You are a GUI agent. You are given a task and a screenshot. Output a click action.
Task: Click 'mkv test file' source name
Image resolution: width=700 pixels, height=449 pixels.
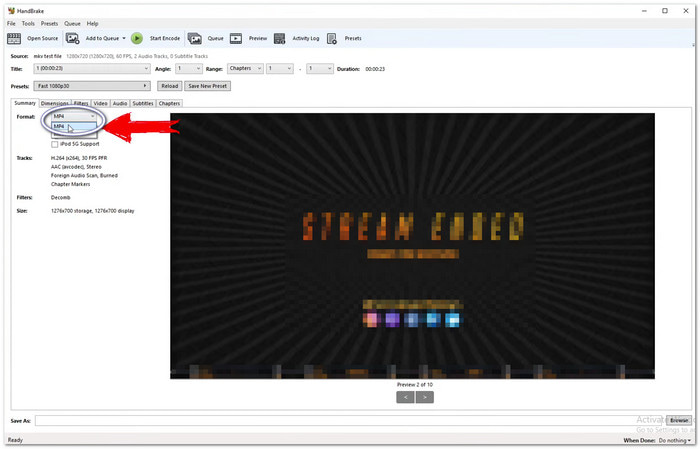coord(47,56)
